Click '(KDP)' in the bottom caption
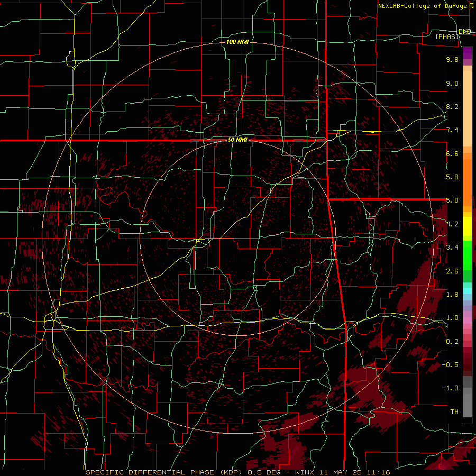 click(x=231, y=472)
